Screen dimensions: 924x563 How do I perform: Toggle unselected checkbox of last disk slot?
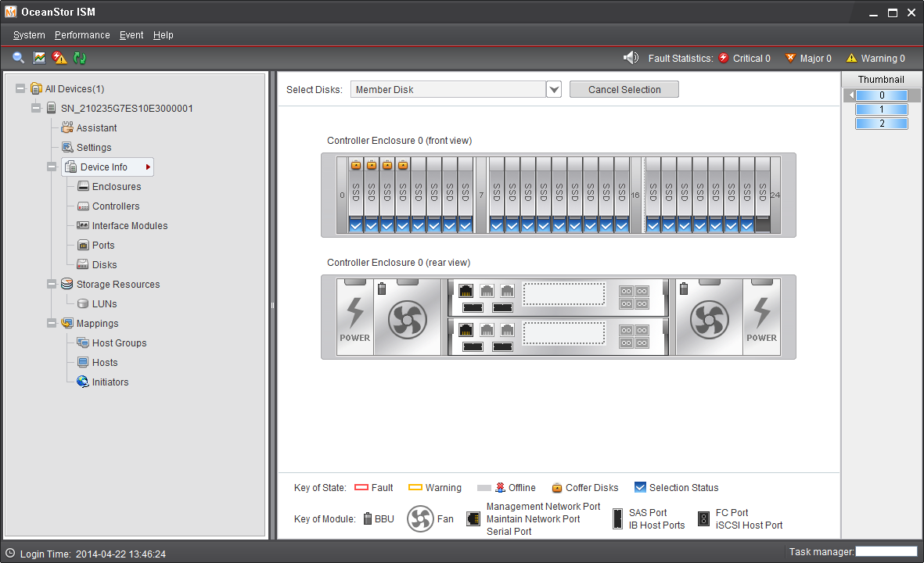763,225
